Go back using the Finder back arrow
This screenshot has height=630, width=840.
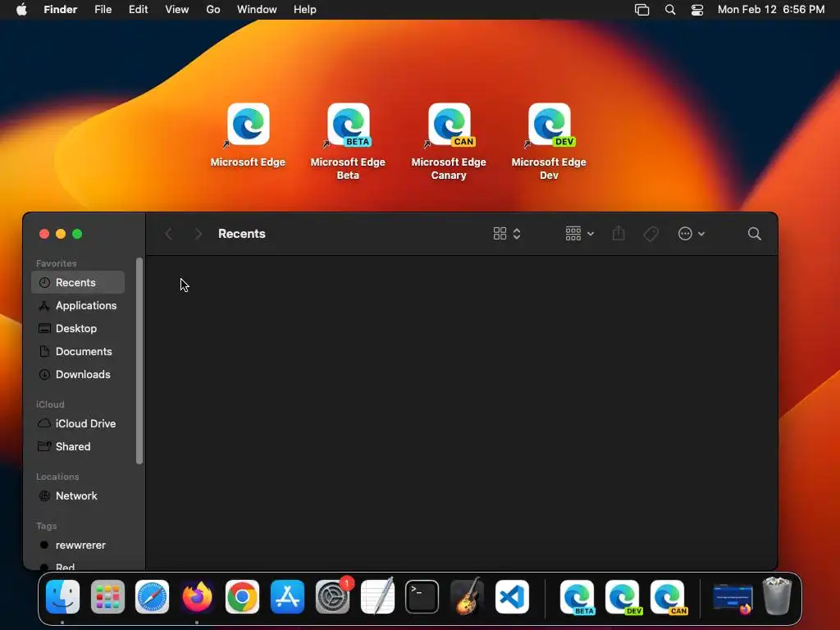(x=169, y=234)
